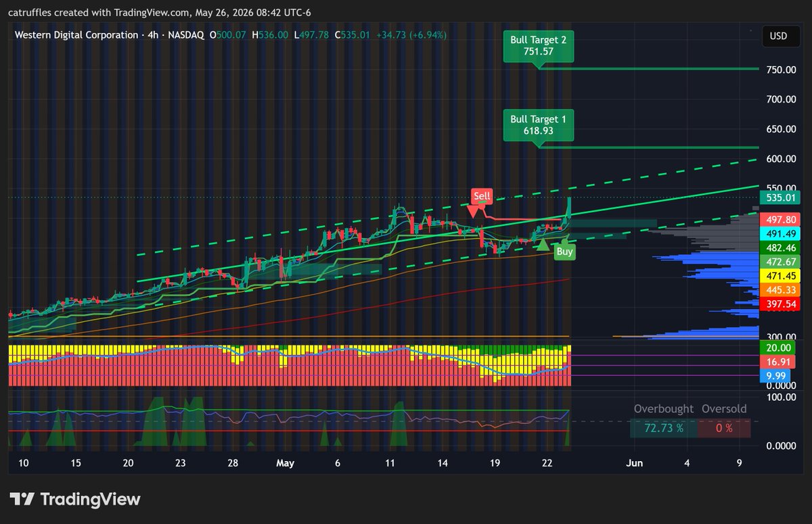Image resolution: width=812 pixels, height=524 pixels.
Task: Click the high value H536.00
Action: (x=269, y=35)
